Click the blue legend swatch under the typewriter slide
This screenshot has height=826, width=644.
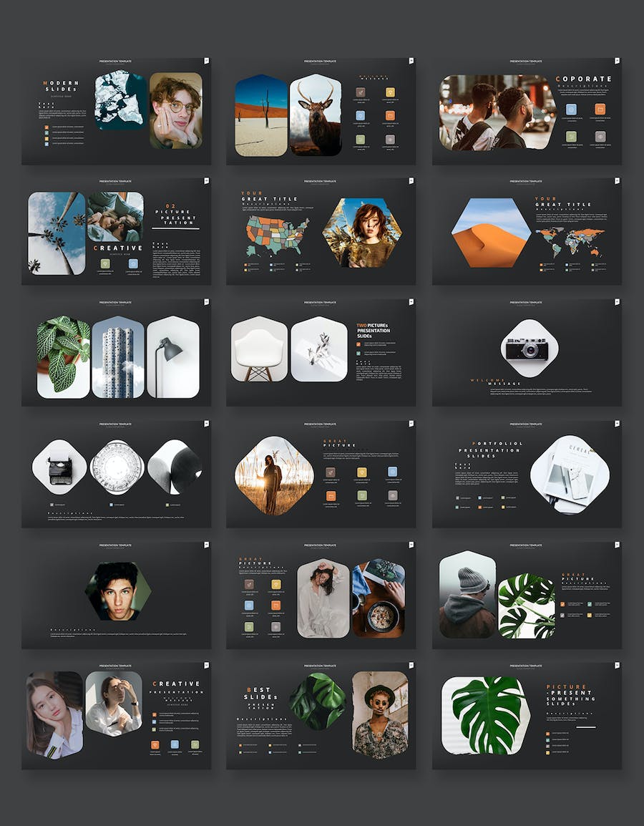111,505
